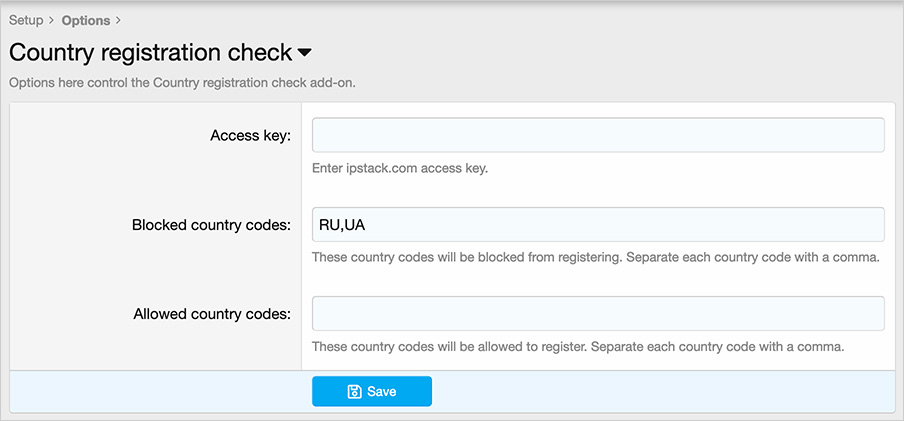Image resolution: width=904 pixels, height=421 pixels.
Task: Click the Blocked country codes field containing RU,UA
Action: click(598, 224)
